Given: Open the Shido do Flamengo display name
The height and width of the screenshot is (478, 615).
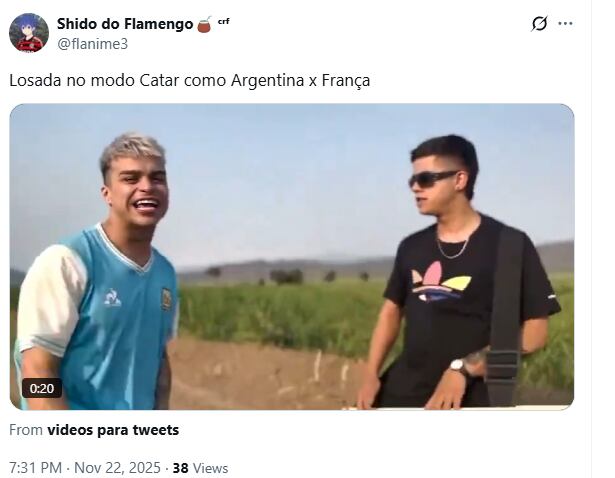Looking at the screenshot, I should click(125, 24).
